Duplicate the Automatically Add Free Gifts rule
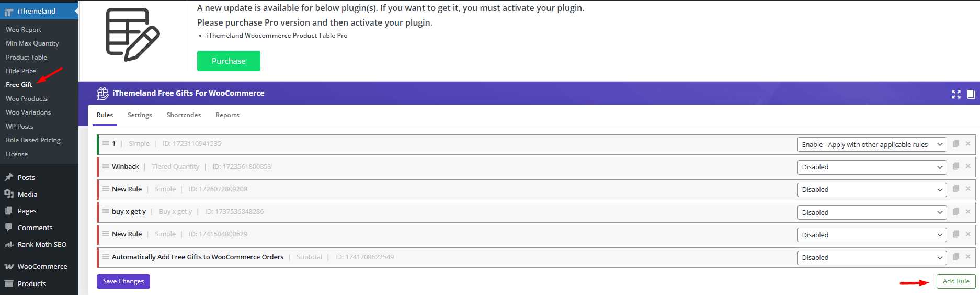The image size is (980, 295). tap(955, 257)
